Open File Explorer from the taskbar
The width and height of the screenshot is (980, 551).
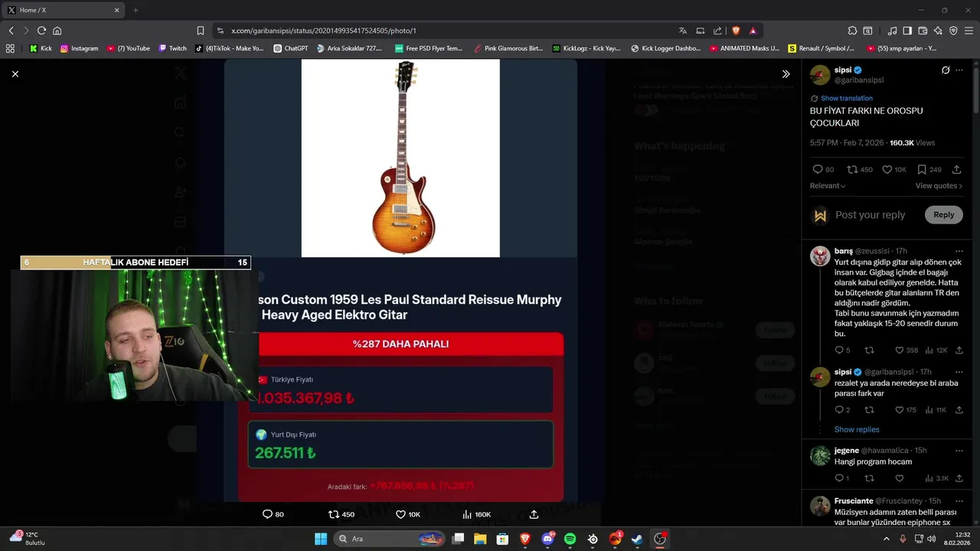click(480, 539)
